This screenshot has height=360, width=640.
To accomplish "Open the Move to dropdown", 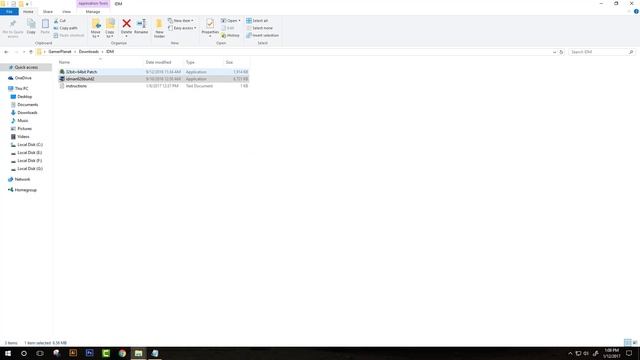I will coord(96,34).
